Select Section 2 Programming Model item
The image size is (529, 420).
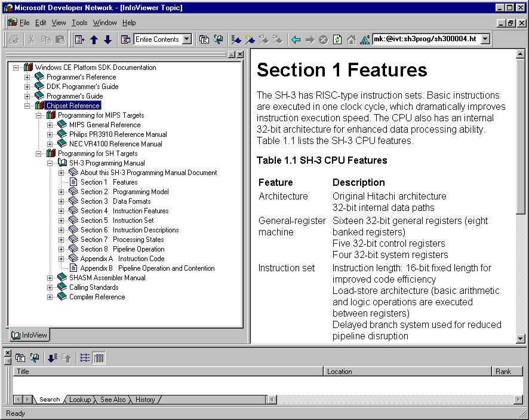tap(125, 192)
